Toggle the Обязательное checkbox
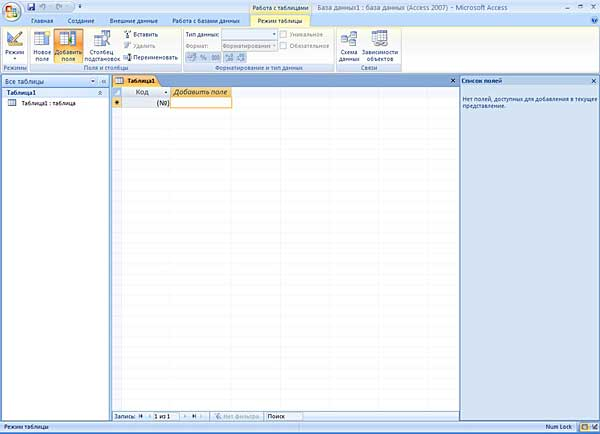The width and height of the screenshot is (600, 434). point(283,46)
